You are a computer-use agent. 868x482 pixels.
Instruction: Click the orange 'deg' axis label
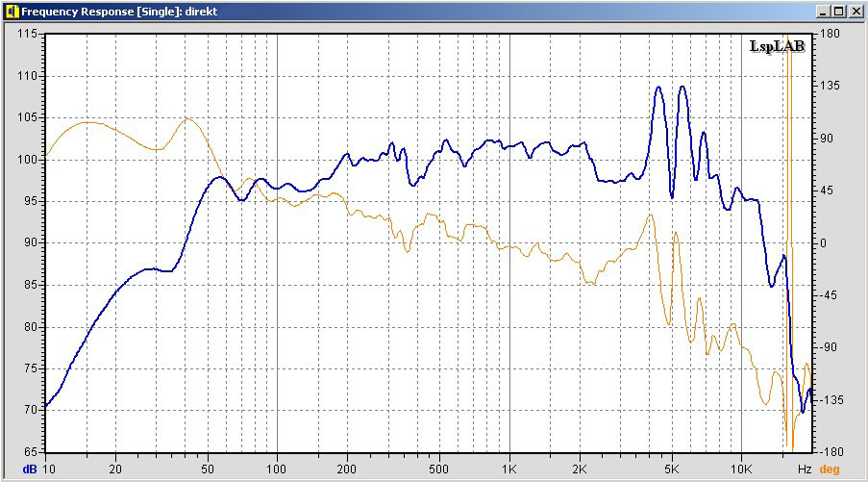pyautogui.click(x=830, y=469)
